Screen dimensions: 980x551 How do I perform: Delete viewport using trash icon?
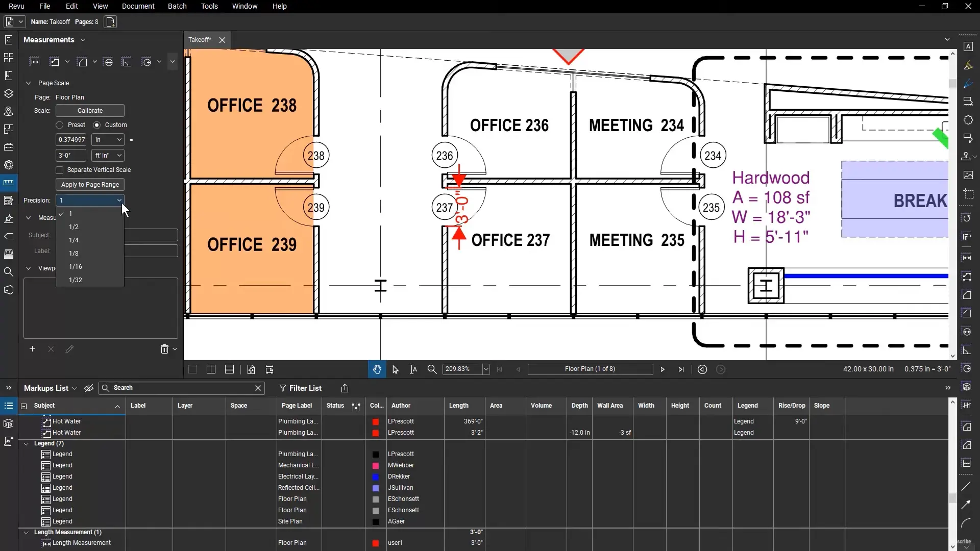(x=164, y=349)
